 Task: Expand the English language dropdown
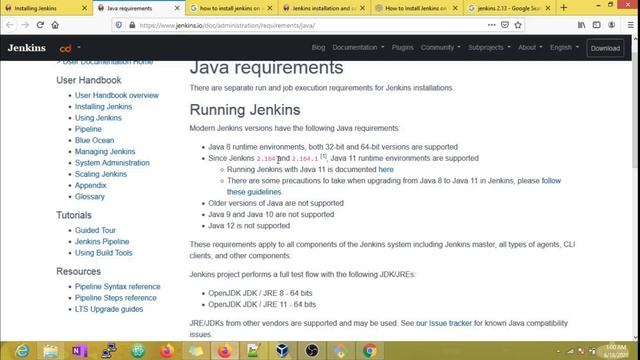[x=564, y=47]
